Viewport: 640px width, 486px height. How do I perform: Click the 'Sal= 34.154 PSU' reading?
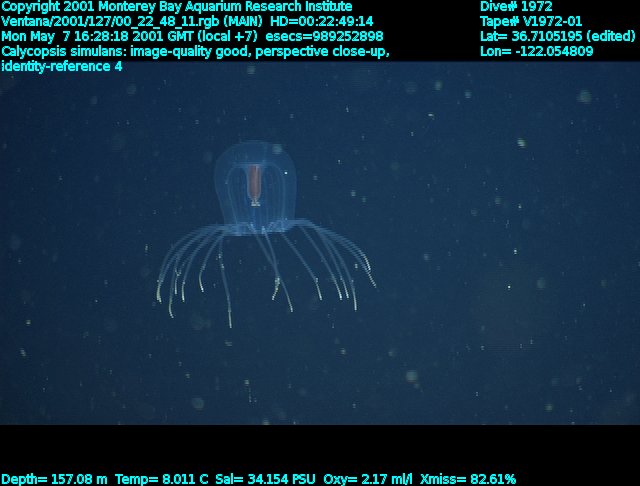tap(265, 479)
